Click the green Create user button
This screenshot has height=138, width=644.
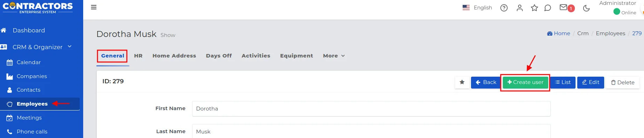click(x=525, y=82)
